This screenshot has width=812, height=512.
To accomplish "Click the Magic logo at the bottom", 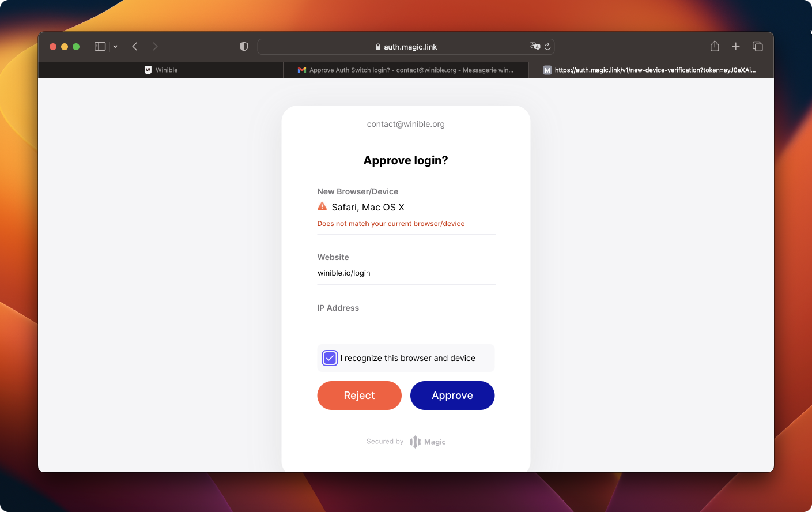I will point(428,442).
